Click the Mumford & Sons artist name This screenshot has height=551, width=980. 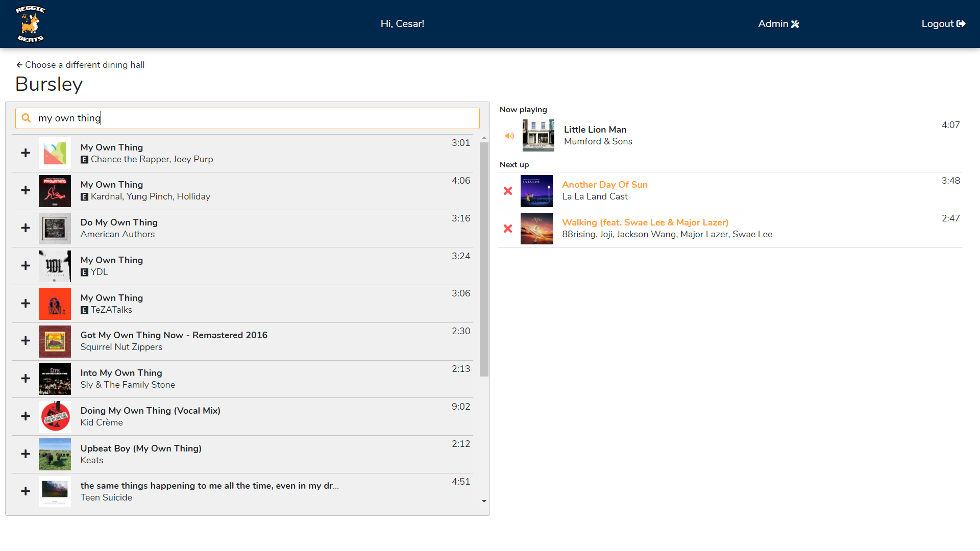[598, 141]
